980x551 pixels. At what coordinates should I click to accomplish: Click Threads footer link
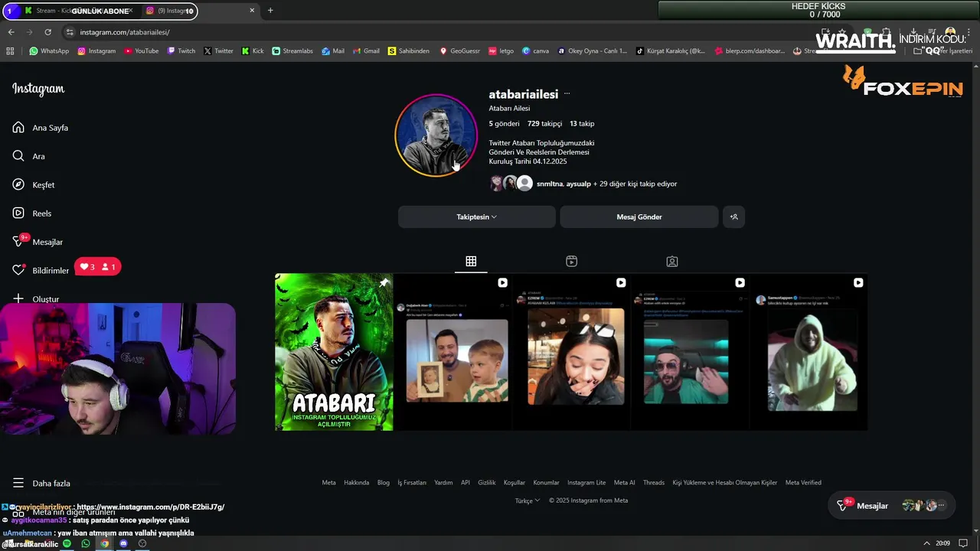click(x=654, y=483)
